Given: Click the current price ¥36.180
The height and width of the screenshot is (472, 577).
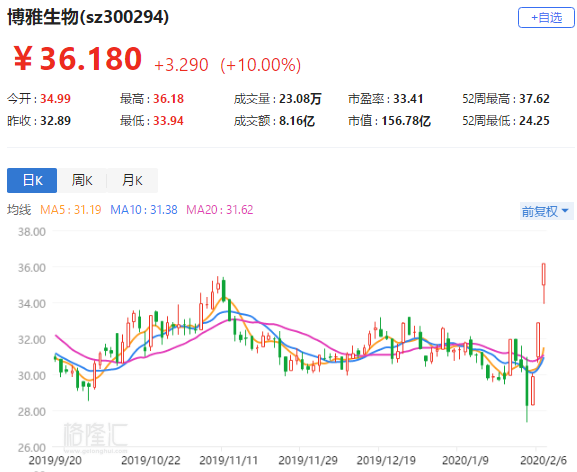Looking at the screenshot, I should pos(78,59).
